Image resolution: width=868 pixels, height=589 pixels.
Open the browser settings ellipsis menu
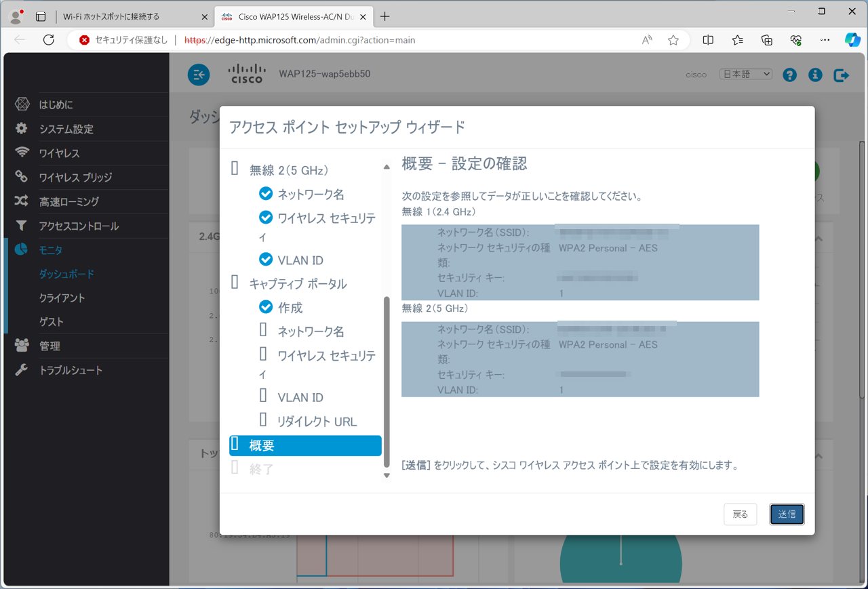(x=825, y=40)
